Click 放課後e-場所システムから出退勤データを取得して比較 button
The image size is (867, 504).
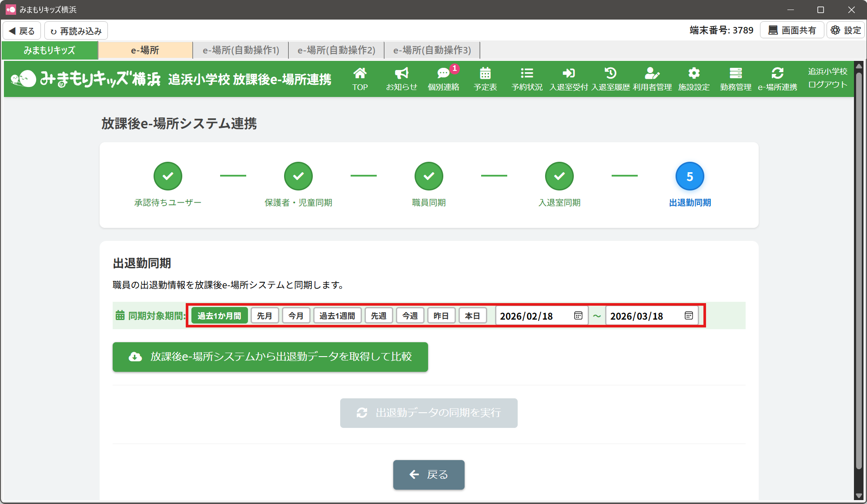coord(270,357)
